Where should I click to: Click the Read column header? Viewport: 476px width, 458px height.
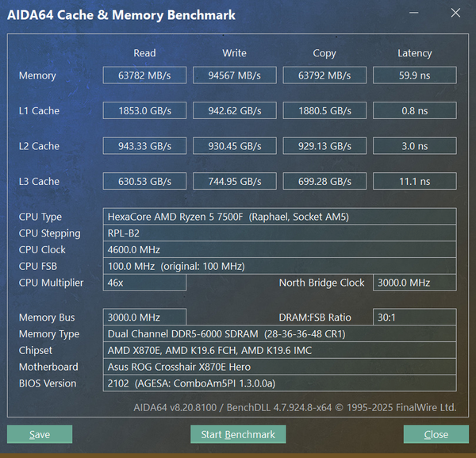pyautogui.click(x=144, y=53)
